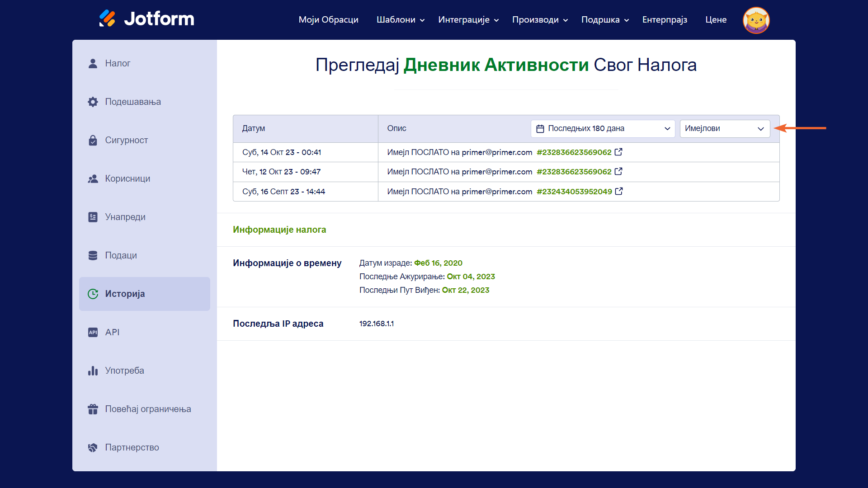Open Моји Обрасци in top navigation
868x488 pixels.
(x=328, y=20)
